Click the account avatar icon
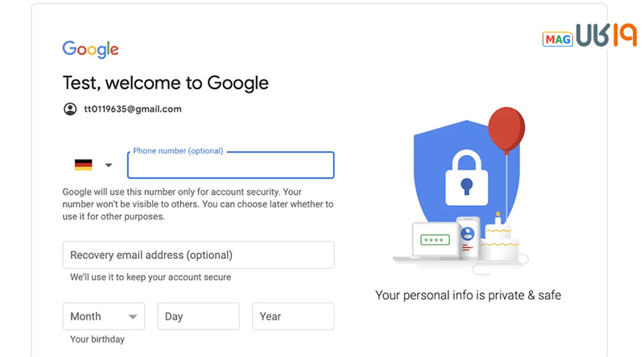This screenshot has width=644, height=357. pyautogui.click(x=70, y=109)
